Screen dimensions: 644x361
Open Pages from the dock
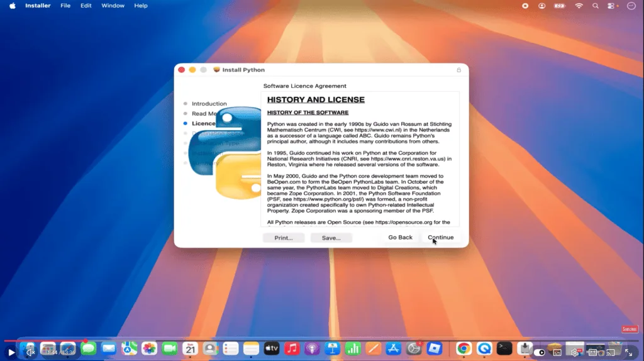click(x=374, y=348)
